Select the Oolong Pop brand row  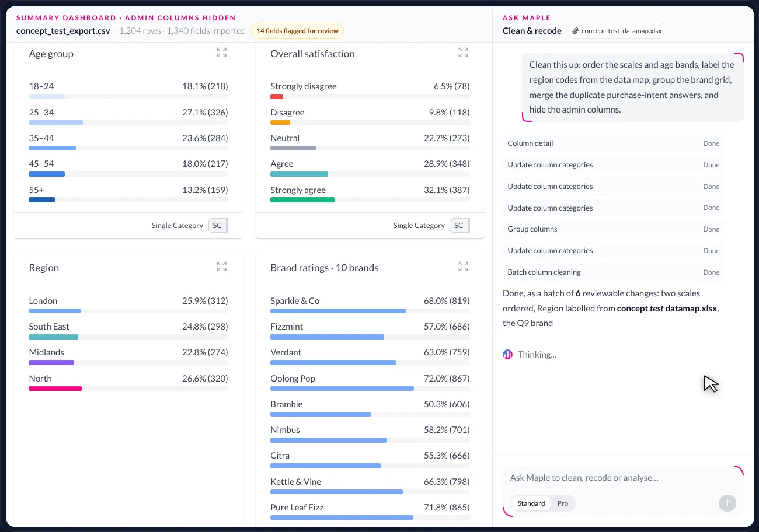[x=370, y=383]
